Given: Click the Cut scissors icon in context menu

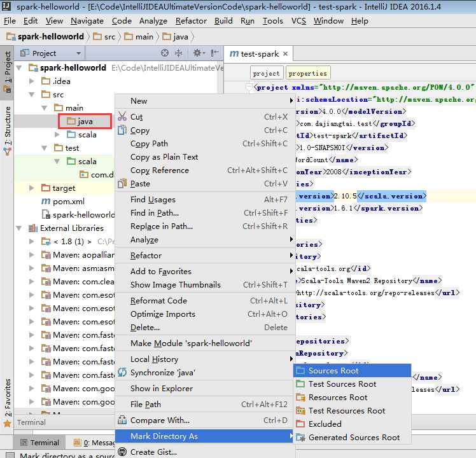Looking at the screenshot, I should point(122,116).
